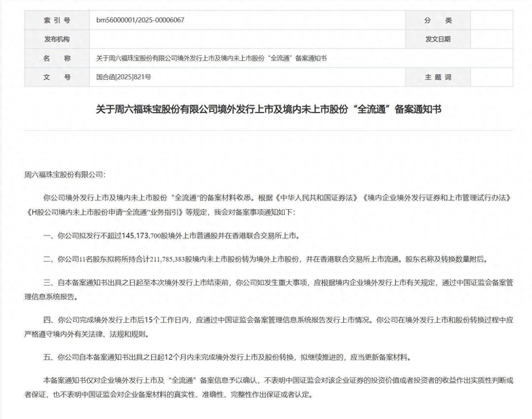This screenshot has height=419, width=532.
Task: Click the line 严格遵守境内外有关法律、法规和规则。
Action: (x=87, y=334)
